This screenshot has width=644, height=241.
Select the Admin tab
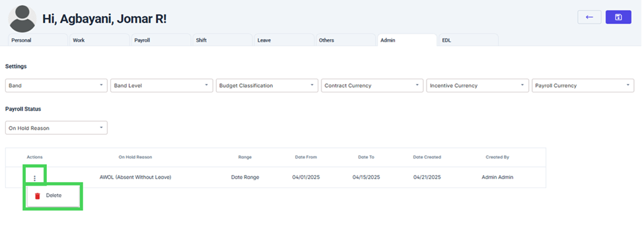407,40
